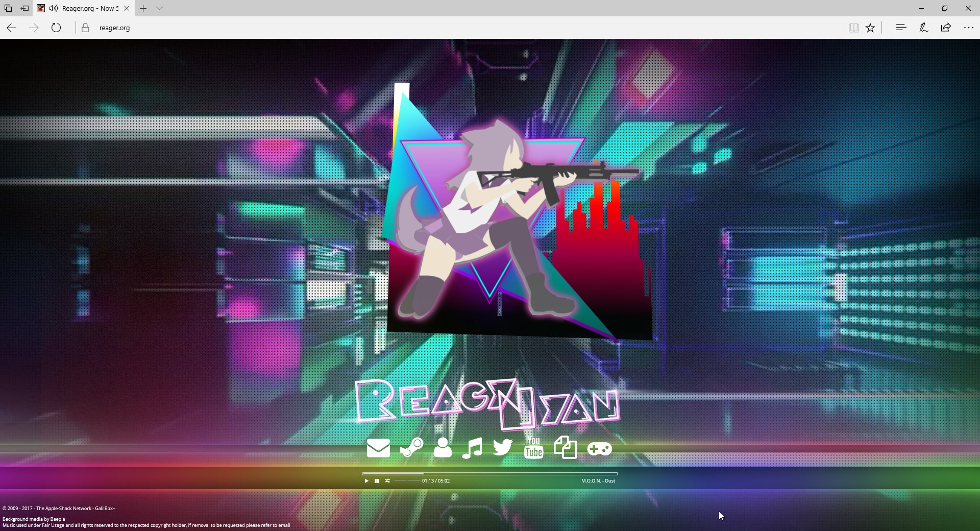Play the music track

point(366,481)
